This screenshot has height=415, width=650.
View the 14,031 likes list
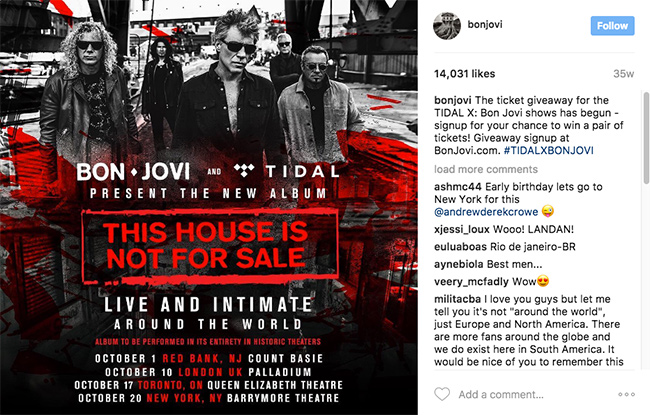(464, 74)
